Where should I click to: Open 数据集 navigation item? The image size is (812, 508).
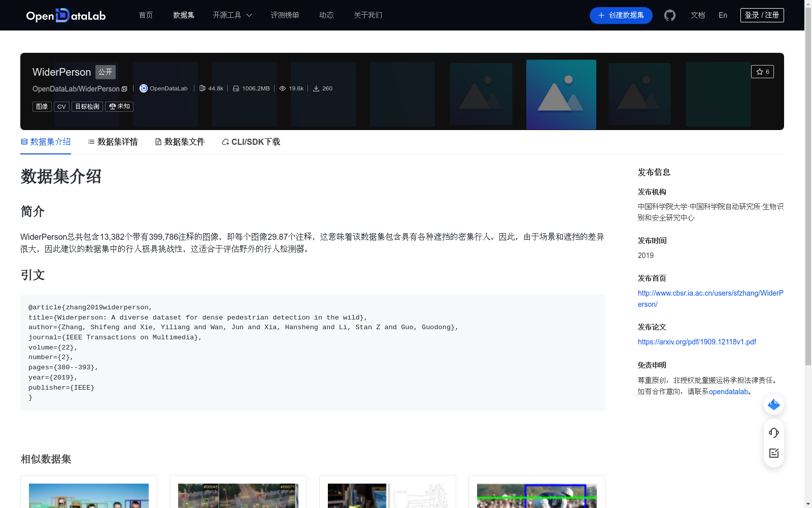click(x=184, y=15)
